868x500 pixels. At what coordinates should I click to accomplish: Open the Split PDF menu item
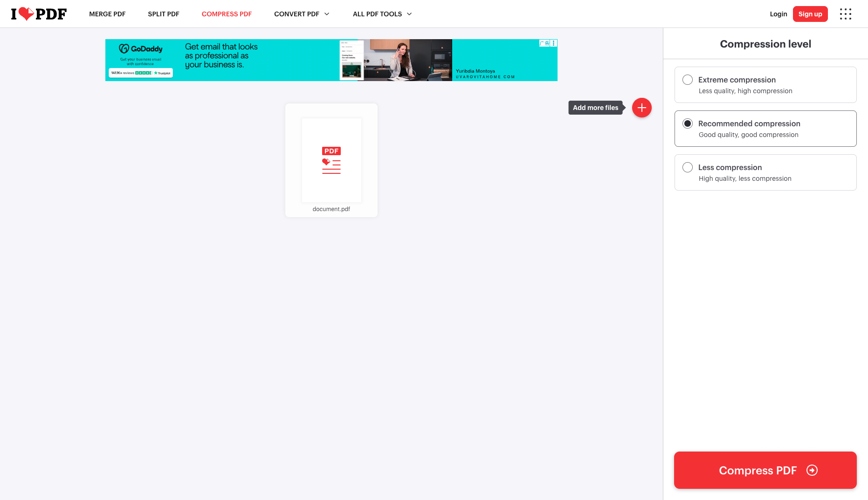pos(164,14)
